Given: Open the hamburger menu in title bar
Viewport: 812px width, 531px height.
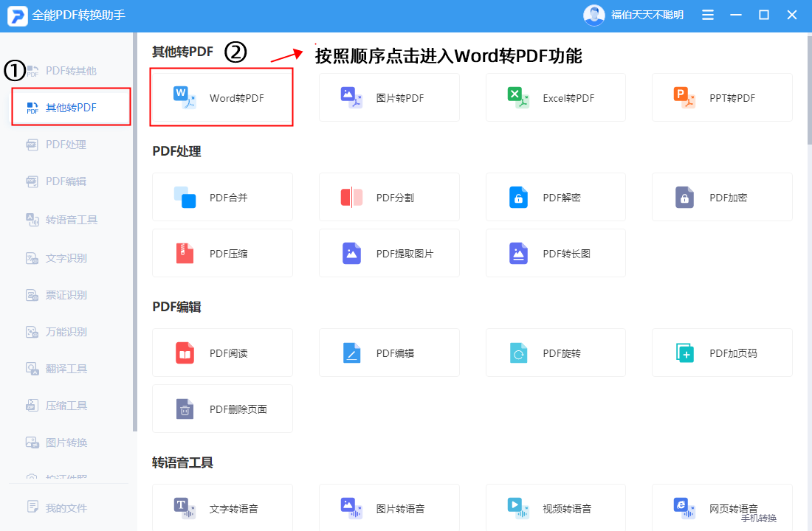Looking at the screenshot, I should point(707,15).
